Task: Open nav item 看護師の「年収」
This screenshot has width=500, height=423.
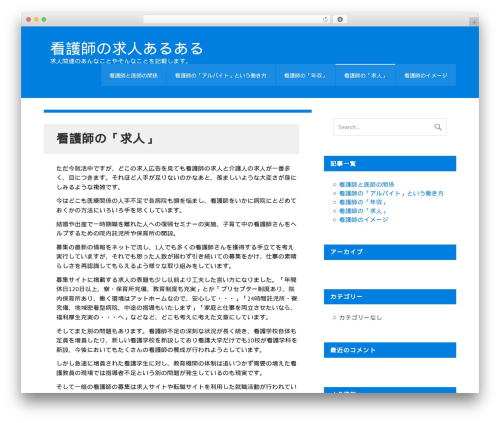Action: click(x=305, y=76)
